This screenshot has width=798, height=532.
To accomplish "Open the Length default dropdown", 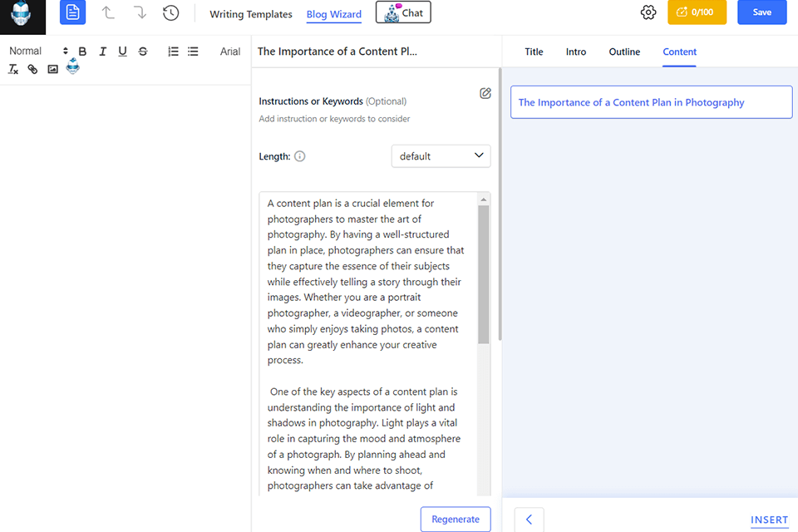I will point(441,156).
